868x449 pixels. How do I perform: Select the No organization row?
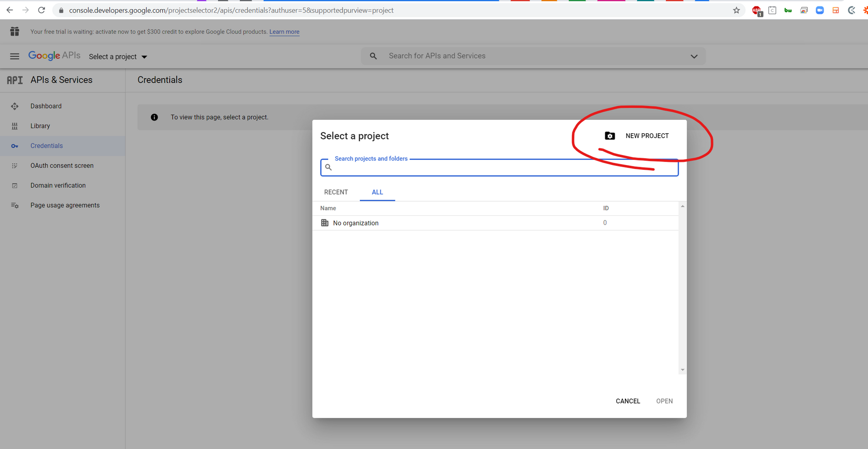(356, 223)
